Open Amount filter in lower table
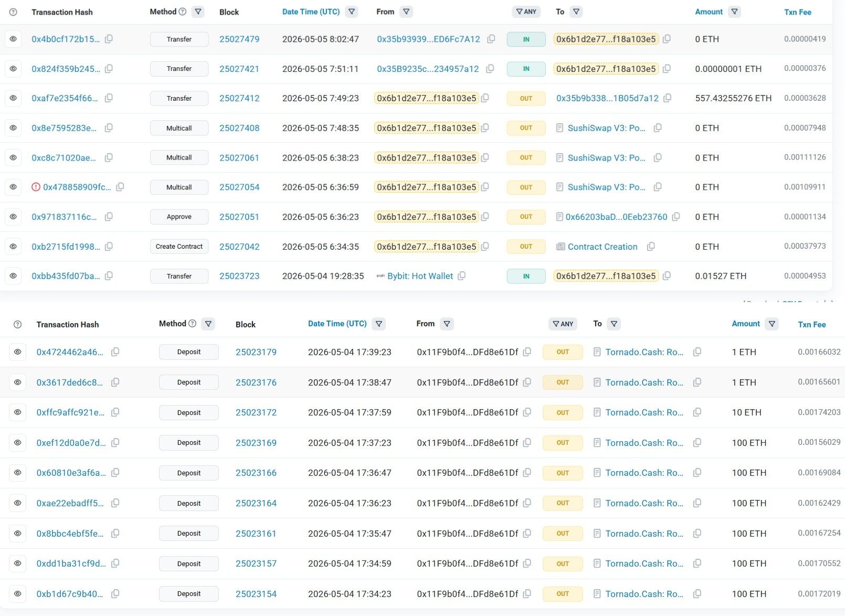The image size is (845, 616). 772,324
